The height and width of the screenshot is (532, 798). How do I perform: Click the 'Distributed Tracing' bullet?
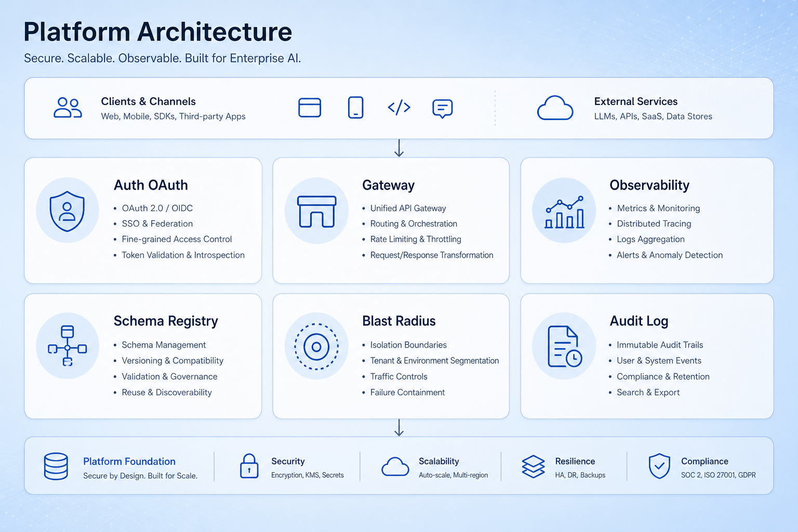coord(654,224)
